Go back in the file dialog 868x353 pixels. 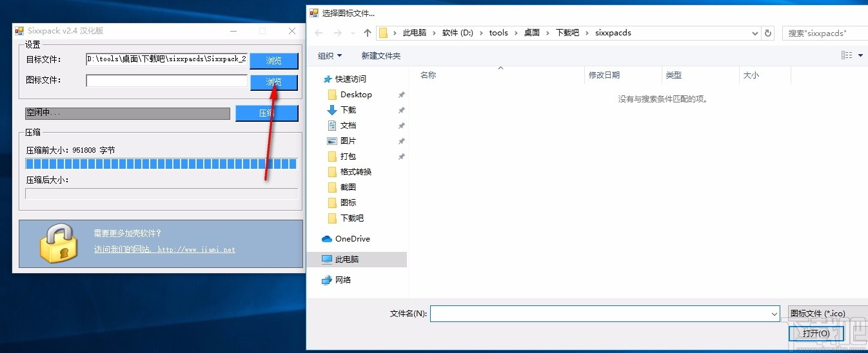click(319, 33)
